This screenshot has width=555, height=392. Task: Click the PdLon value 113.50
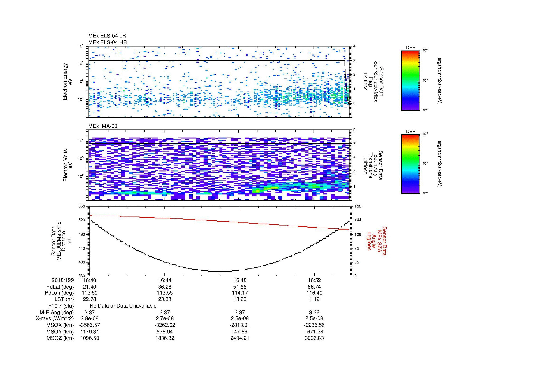click(x=90, y=293)
